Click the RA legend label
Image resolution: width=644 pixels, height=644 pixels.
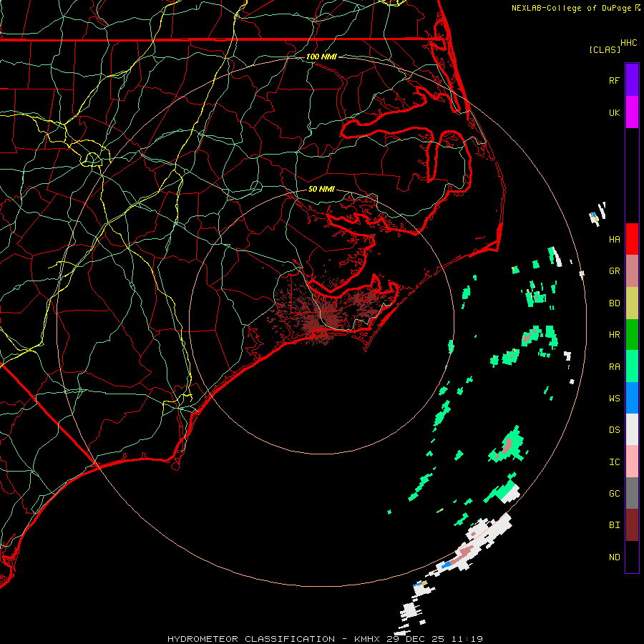[x=614, y=367]
